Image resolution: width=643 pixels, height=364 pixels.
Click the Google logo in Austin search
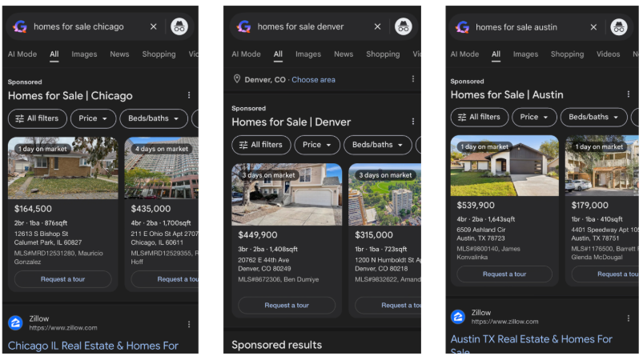click(463, 27)
